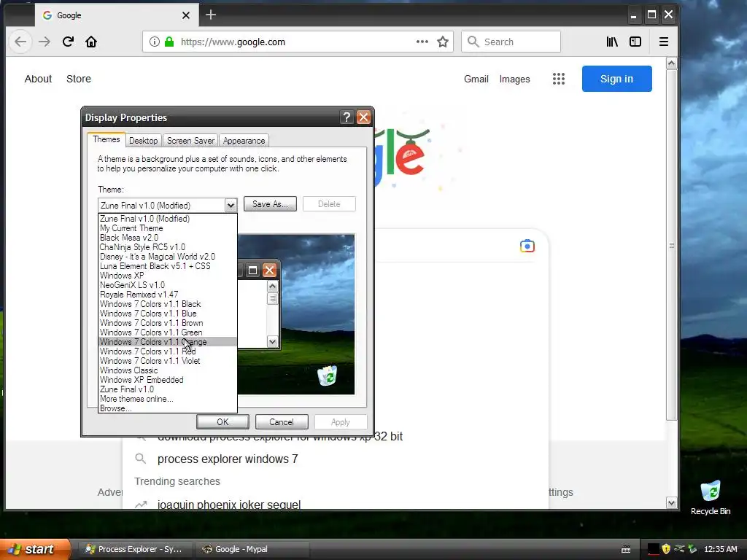Viewport: 747px width, 560px height.
Task: Switch to Google - Mypal taskbar item
Action: [252, 549]
